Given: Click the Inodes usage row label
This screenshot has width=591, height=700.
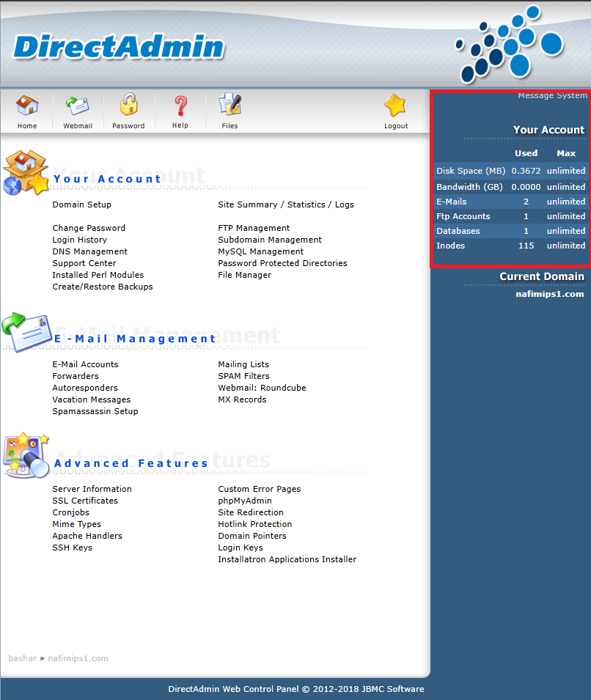Looking at the screenshot, I should pos(450,246).
